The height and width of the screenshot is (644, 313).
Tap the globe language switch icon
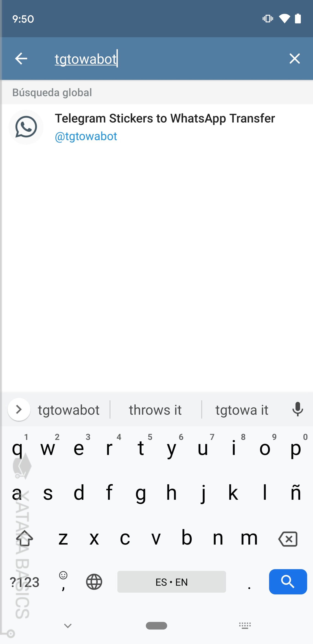click(94, 582)
